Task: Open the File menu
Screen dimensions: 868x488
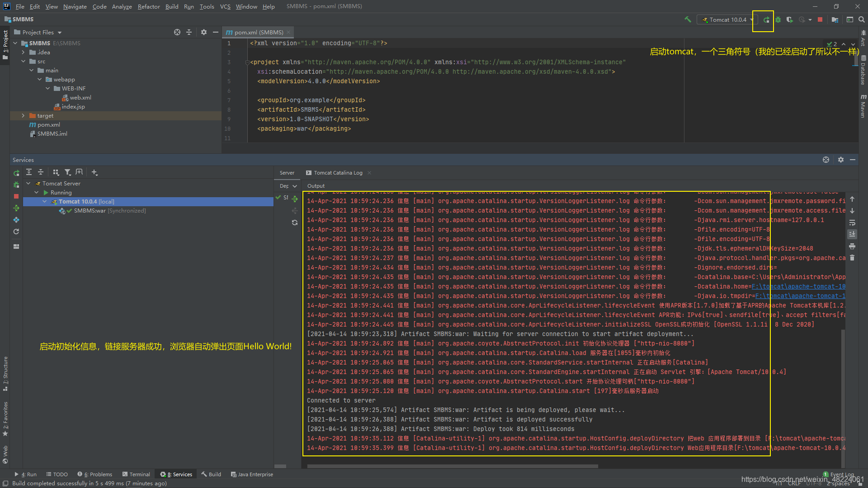Action: click(20, 6)
